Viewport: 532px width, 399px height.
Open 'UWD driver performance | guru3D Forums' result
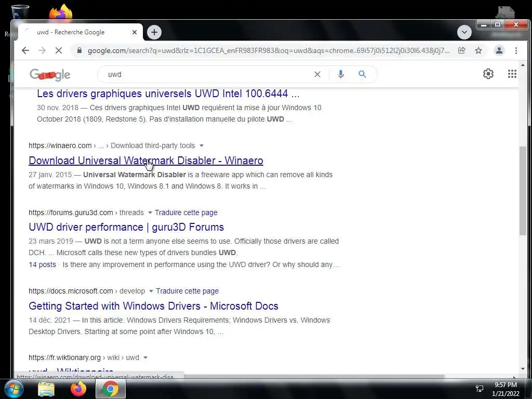126,227
